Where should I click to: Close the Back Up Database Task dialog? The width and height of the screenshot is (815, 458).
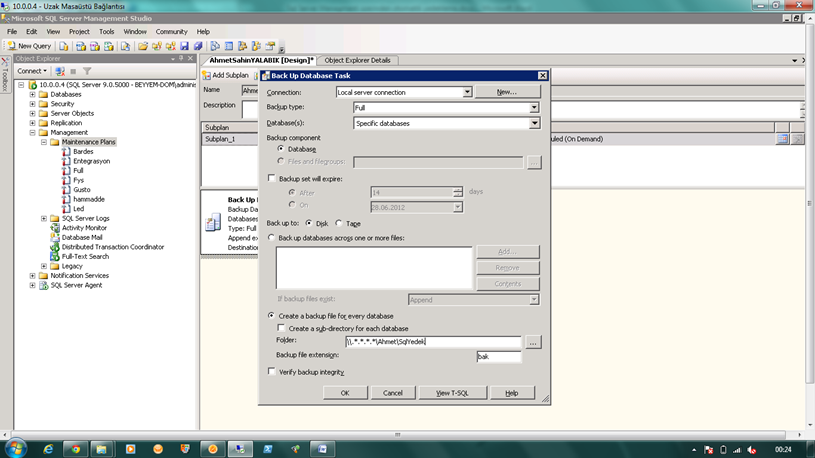(x=542, y=76)
